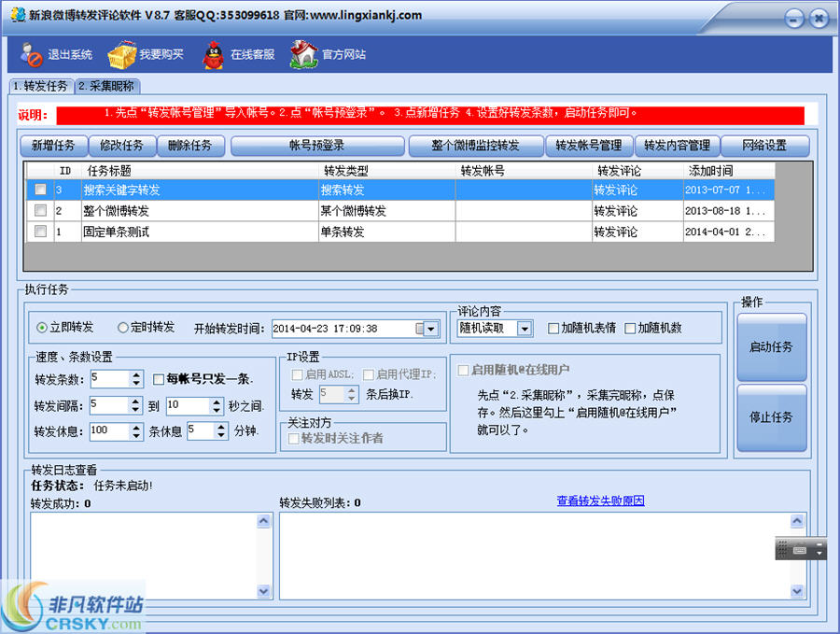Toggle the 转发时关注作者 checkbox

coord(294,439)
